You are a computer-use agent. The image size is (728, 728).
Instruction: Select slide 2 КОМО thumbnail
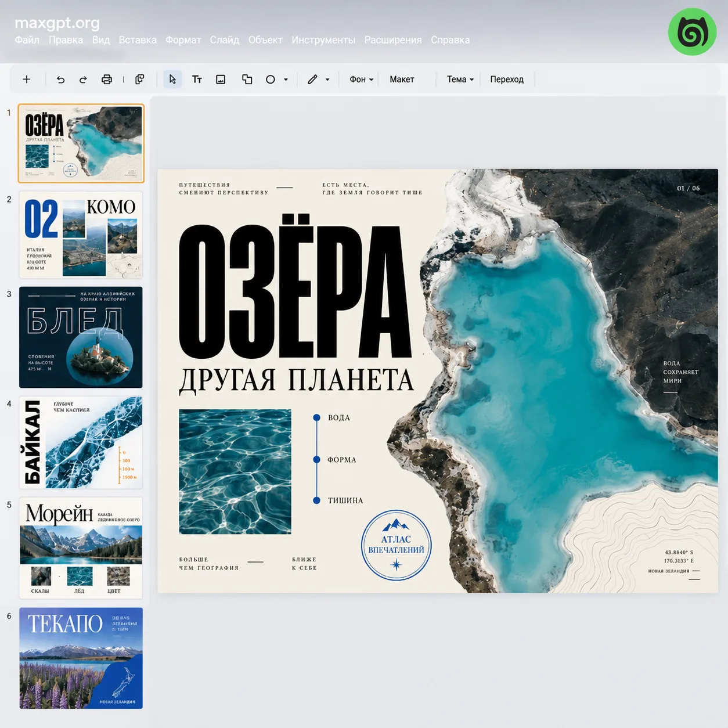point(81,235)
